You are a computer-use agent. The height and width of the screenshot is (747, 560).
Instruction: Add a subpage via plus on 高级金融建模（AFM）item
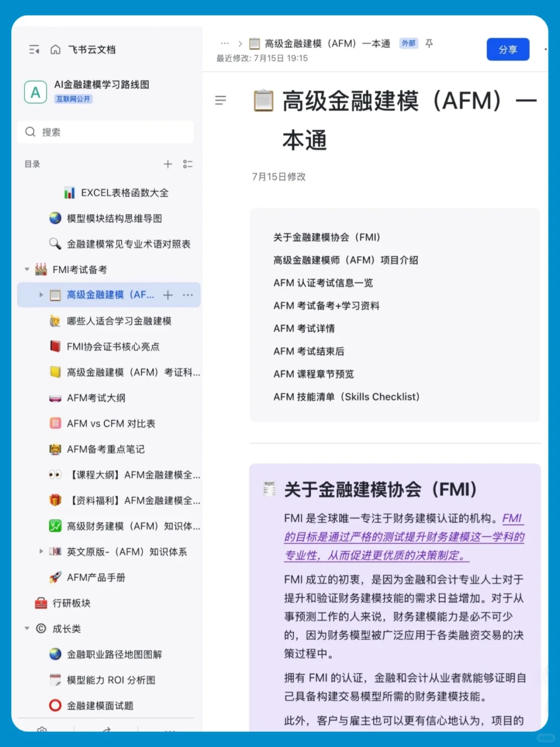[167, 295]
